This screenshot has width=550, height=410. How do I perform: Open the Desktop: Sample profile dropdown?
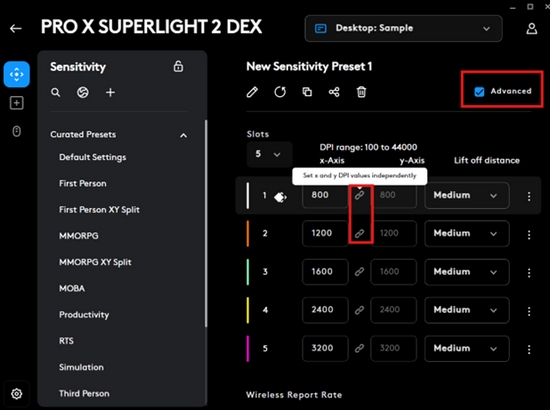(x=403, y=28)
